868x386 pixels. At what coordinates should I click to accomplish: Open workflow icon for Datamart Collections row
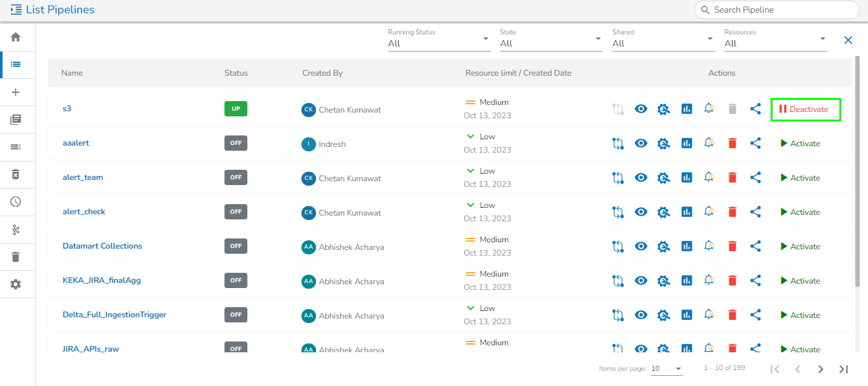click(x=617, y=246)
